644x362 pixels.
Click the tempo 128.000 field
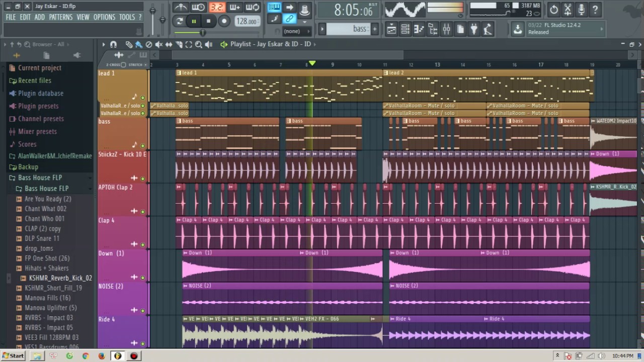click(x=248, y=21)
